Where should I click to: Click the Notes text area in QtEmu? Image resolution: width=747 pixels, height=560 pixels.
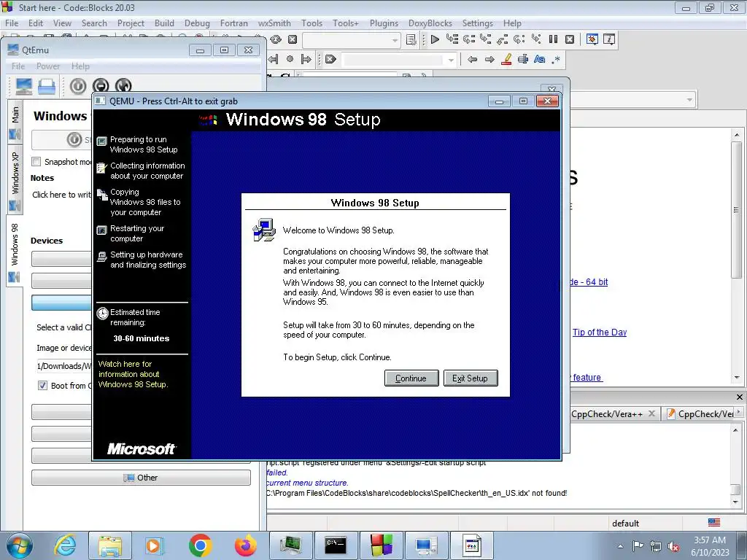click(61, 195)
